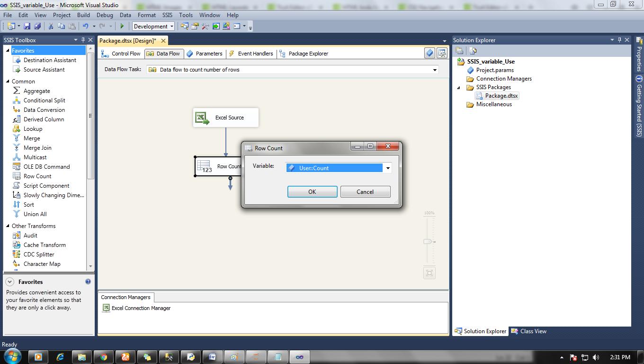Toggle auto-hide pin on SSIS Toolbox
The height and width of the screenshot is (364, 644).
click(x=83, y=40)
